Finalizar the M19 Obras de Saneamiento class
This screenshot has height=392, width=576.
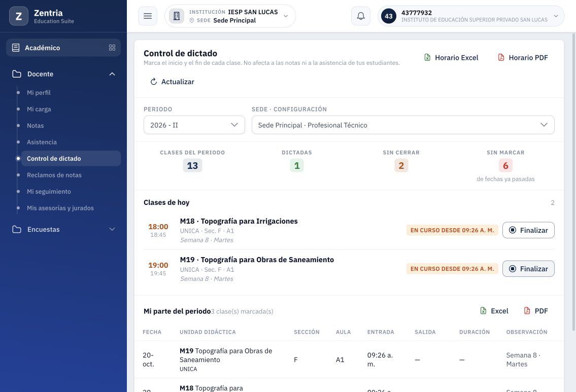point(528,269)
